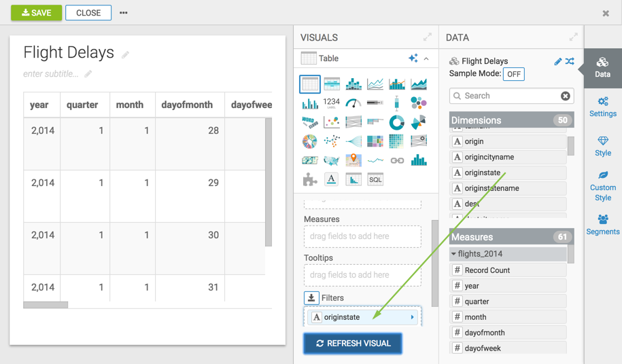
Task: Open the Settings side tab
Action: click(x=603, y=107)
